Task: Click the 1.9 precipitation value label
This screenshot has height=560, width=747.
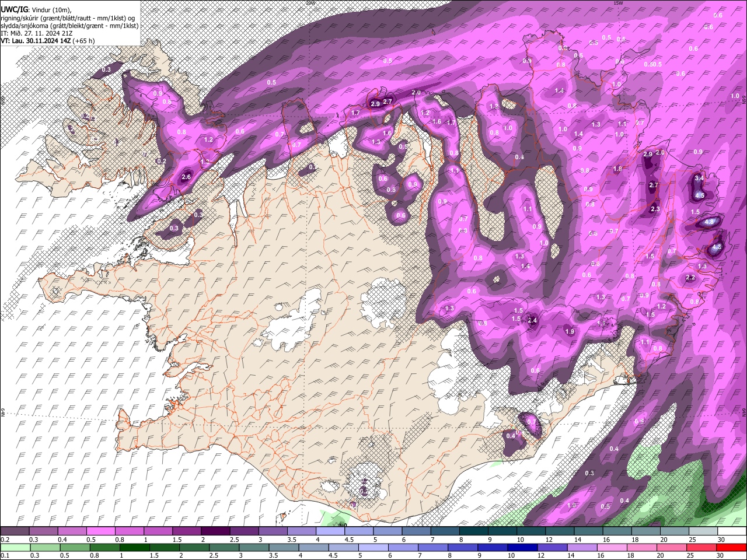Action: click(x=570, y=331)
